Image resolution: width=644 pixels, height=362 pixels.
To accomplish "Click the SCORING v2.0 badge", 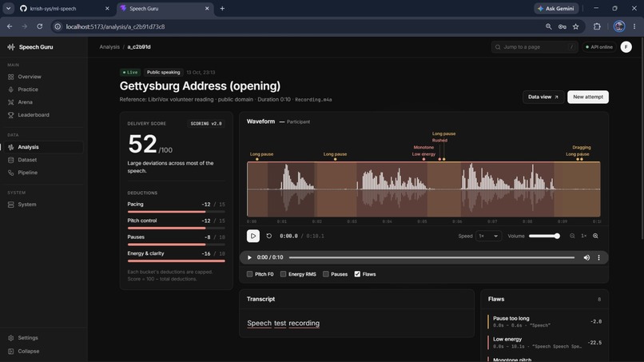I will (206, 124).
